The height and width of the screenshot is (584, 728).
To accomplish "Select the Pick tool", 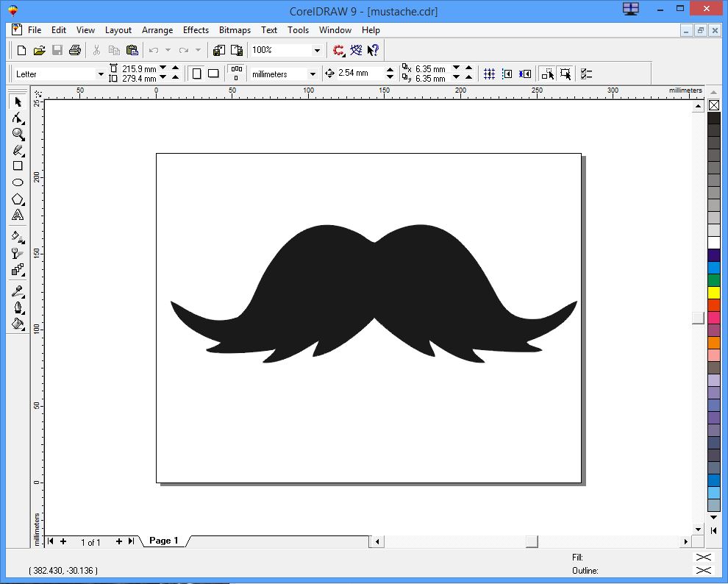I will pos(18,101).
